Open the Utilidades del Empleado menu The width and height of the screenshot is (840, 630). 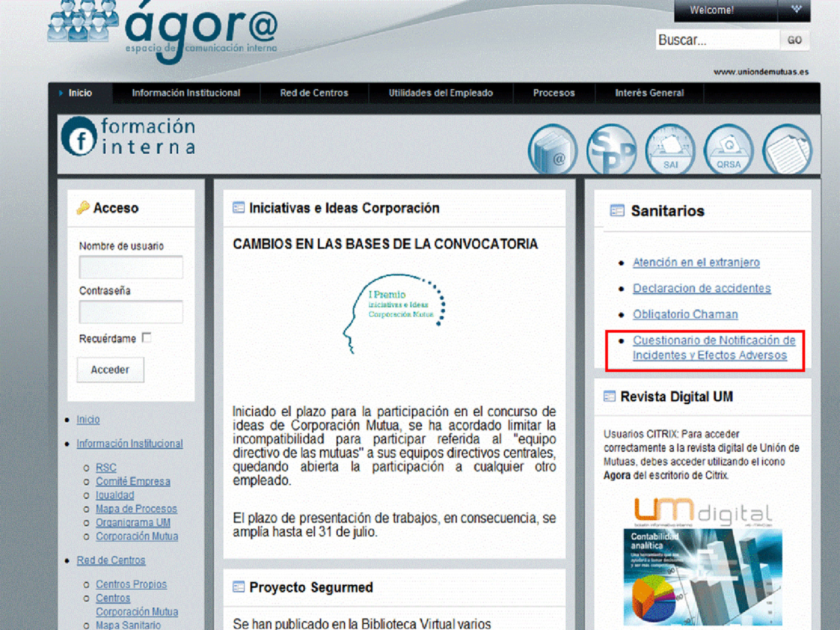pyautogui.click(x=440, y=93)
